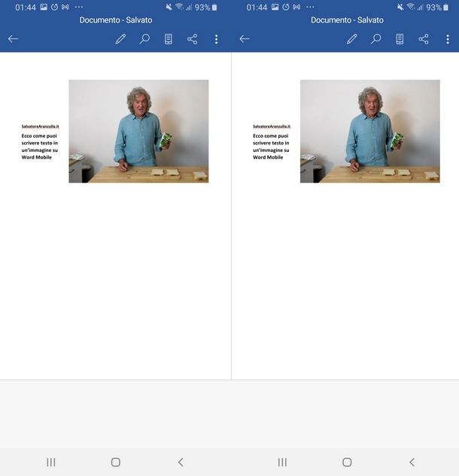Tap the battery indicator in left status bar
The height and width of the screenshot is (476, 459).
(x=214, y=8)
